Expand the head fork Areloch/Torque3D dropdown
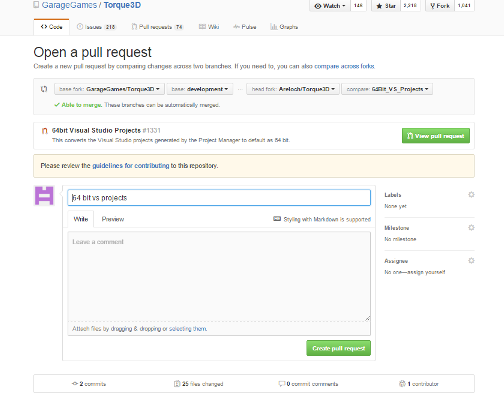 (x=293, y=89)
